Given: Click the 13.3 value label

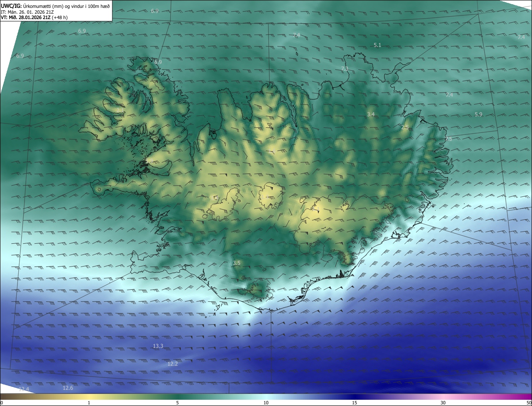Looking at the screenshot, I should (158, 346).
